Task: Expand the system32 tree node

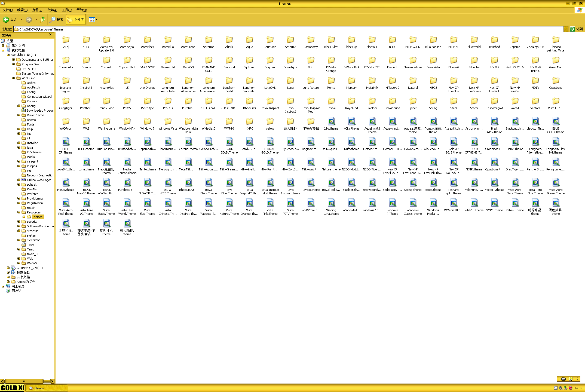Action: pos(19,240)
